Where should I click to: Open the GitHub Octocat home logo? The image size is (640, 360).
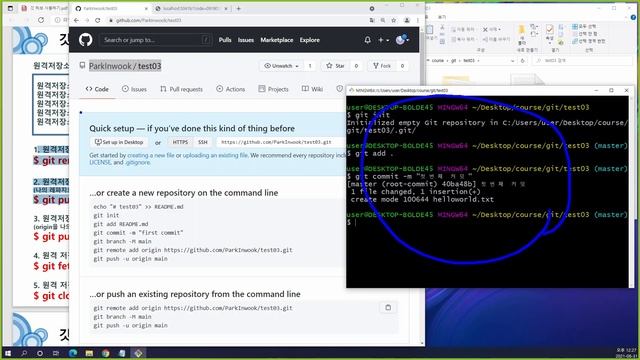point(85,40)
